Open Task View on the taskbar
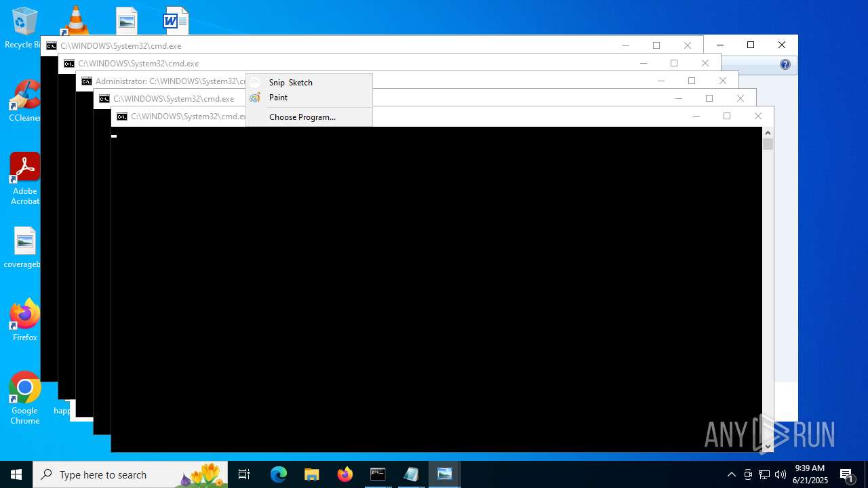This screenshot has width=868, height=488. click(x=244, y=474)
